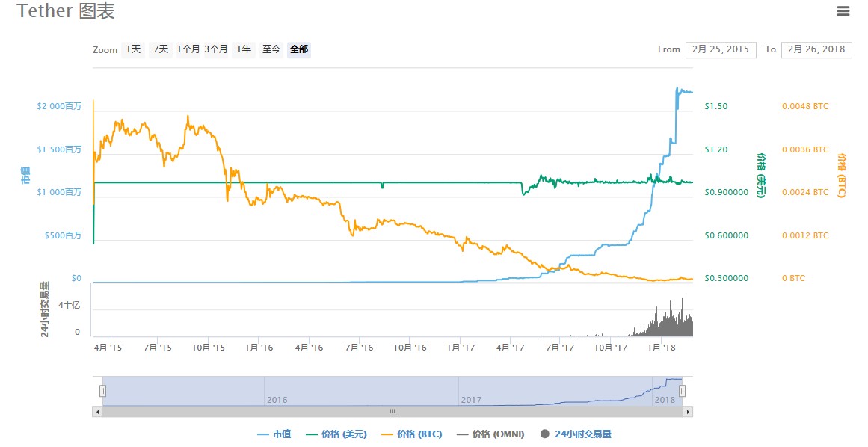Click the navigator scrollbar right arrow
The height and width of the screenshot is (447, 868).
point(688,412)
